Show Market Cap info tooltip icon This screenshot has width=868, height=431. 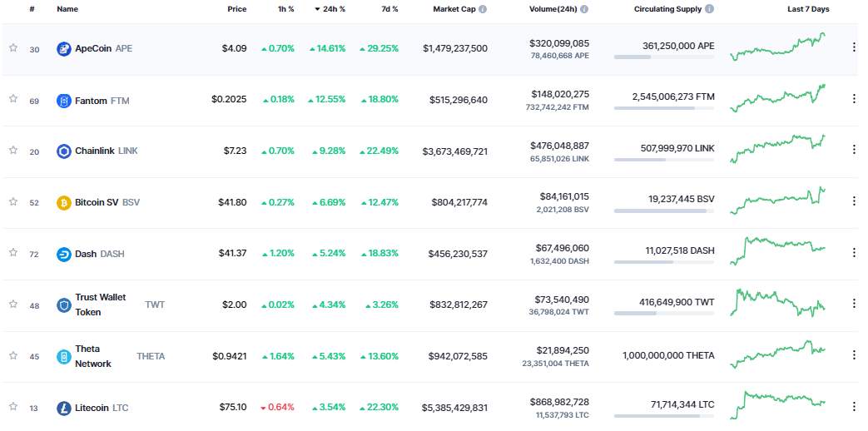(483, 9)
